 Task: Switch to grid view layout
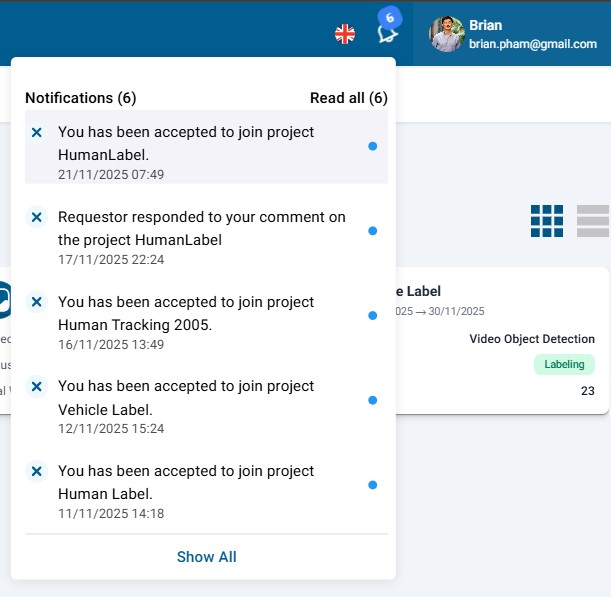click(x=547, y=221)
